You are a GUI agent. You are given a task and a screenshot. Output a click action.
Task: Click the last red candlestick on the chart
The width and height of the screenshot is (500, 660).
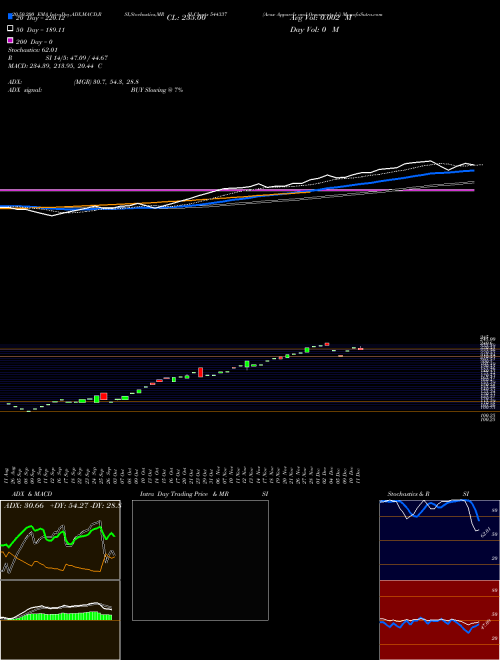click(x=361, y=349)
